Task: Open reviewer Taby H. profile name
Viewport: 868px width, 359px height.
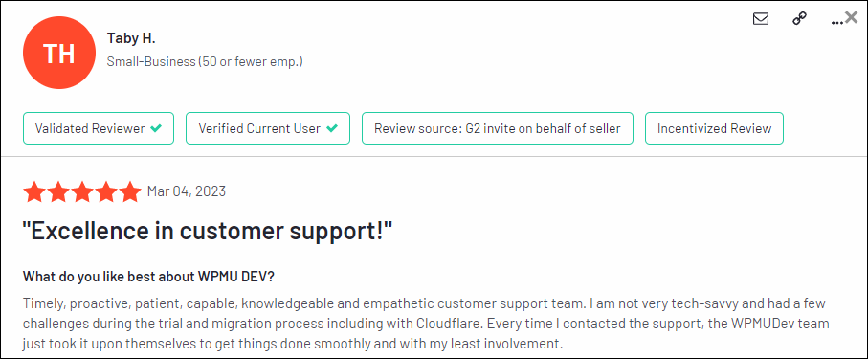Action: point(131,39)
